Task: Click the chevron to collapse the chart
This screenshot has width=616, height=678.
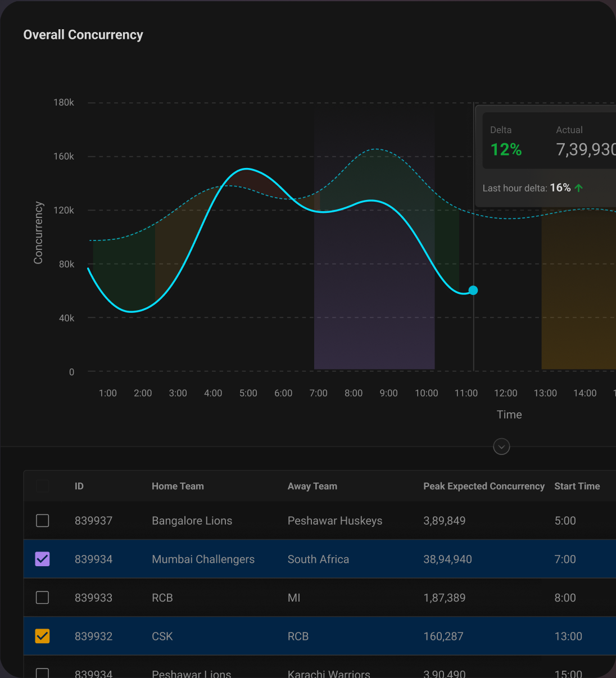Action: 501,447
